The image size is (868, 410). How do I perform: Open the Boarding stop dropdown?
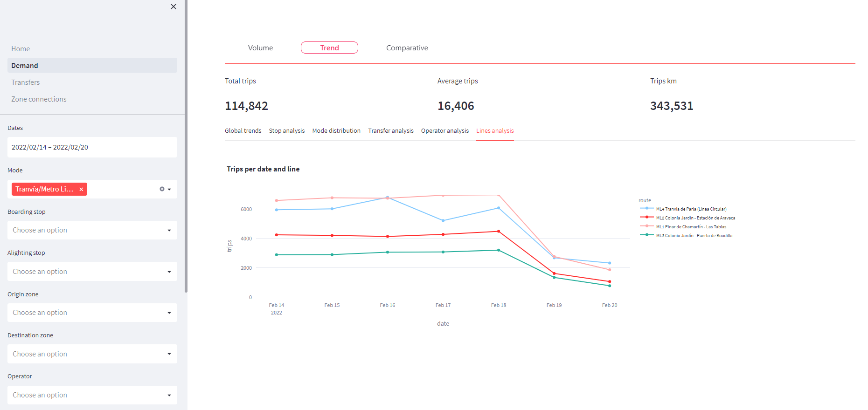coord(92,230)
